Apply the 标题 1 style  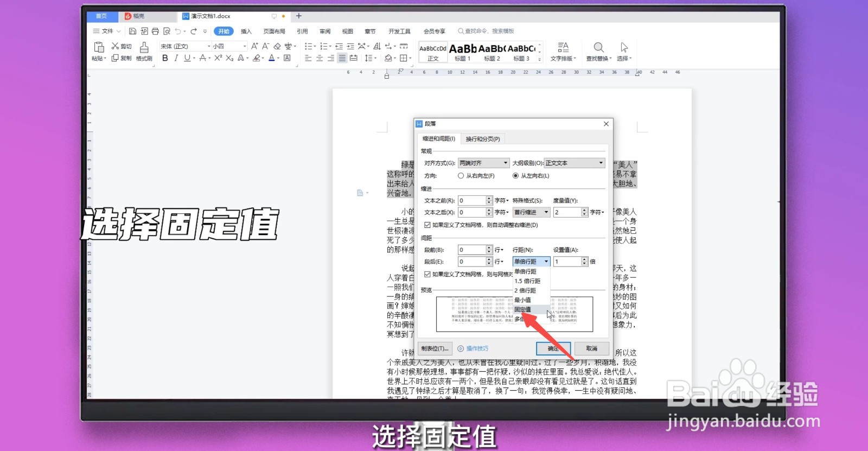click(463, 52)
